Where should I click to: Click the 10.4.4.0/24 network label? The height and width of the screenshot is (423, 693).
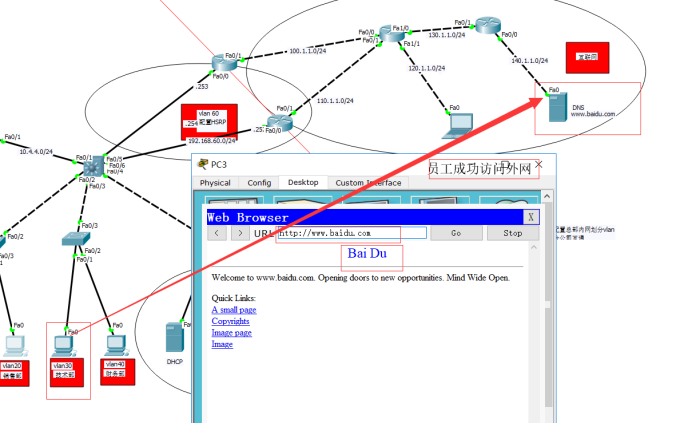click(x=36, y=152)
